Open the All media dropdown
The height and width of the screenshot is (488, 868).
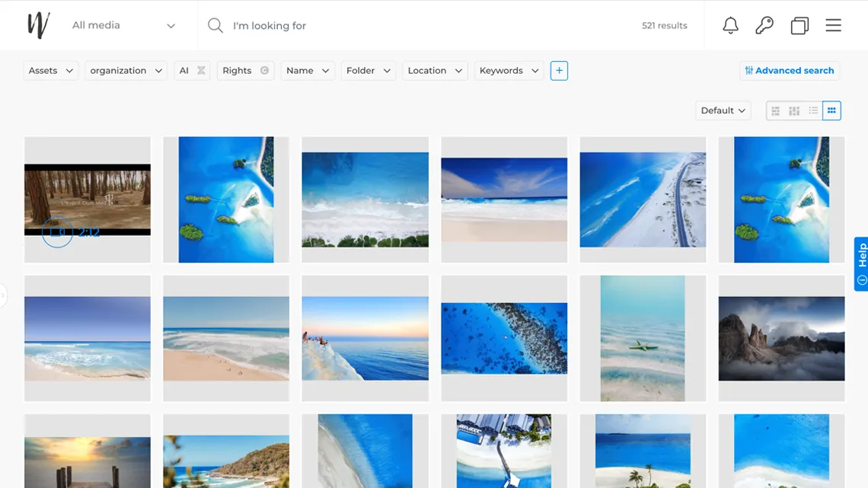pyautogui.click(x=123, y=25)
